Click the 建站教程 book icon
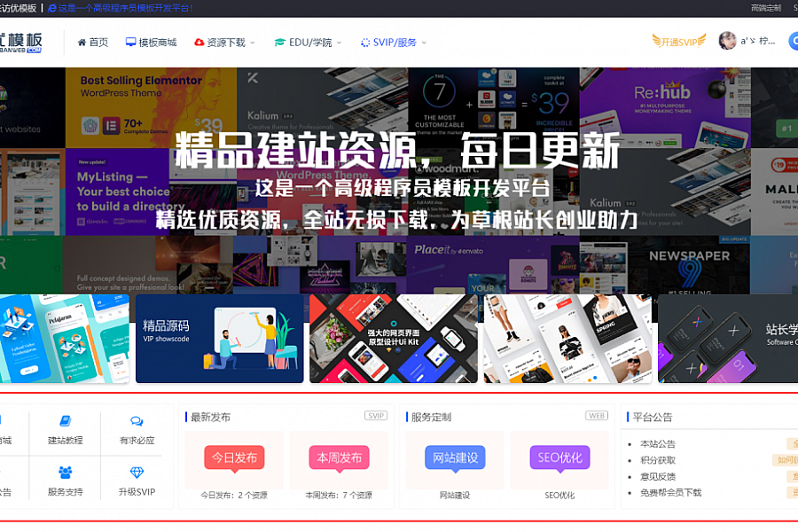The width and height of the screenshot is (798, 532). (x=65, y=421)
